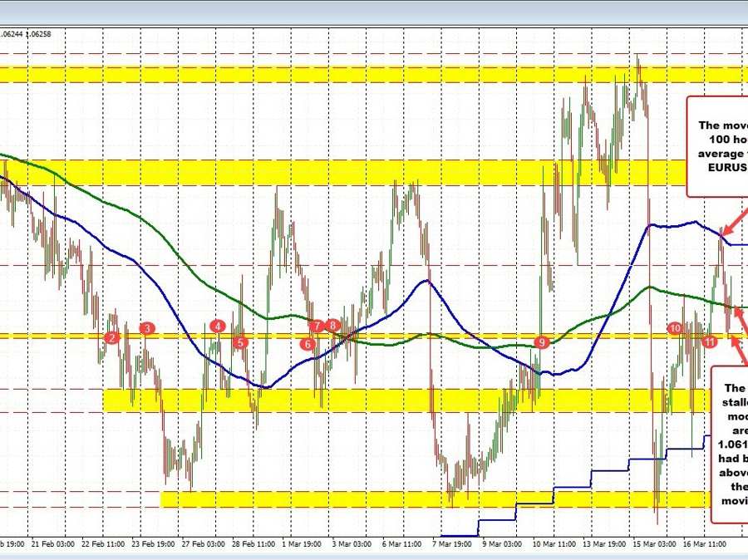Select the paired markers 7 and 8
Image resolution: width=748 pixels, height=560 pixels.
324,327
